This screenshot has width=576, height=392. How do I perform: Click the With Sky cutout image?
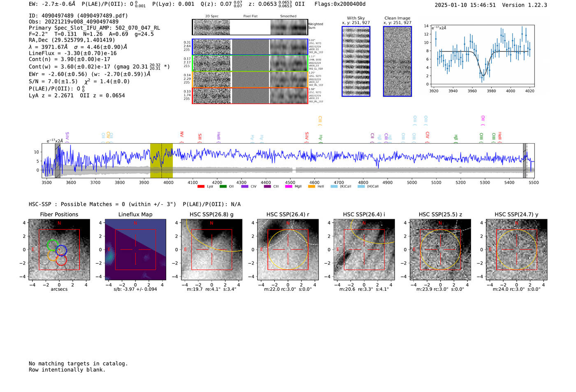click(x=356, y=61)
